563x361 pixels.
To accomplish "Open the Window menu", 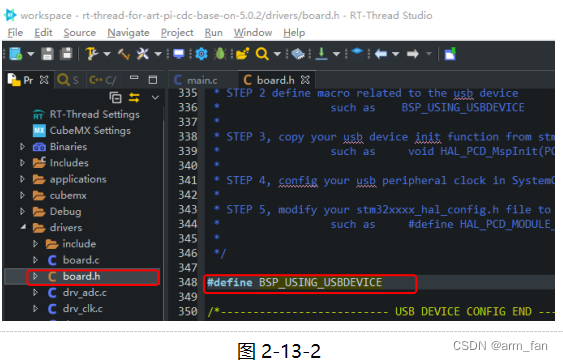I will tap(253, 33).
